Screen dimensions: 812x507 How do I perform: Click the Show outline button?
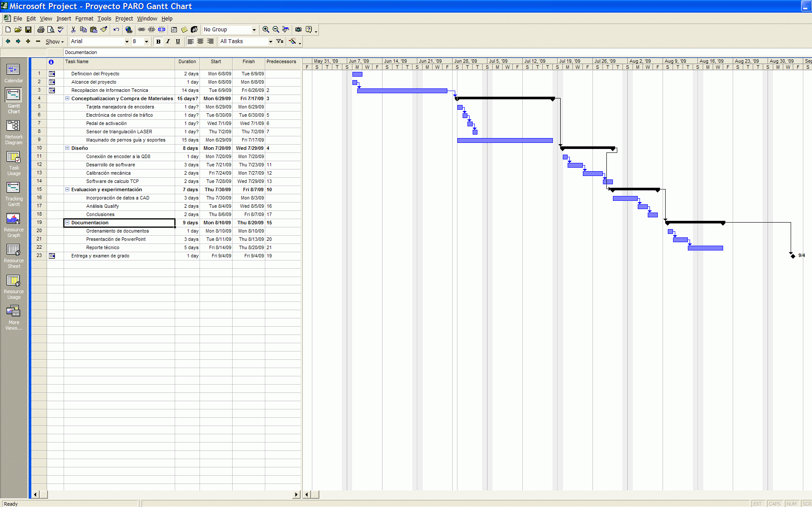click(54, 41)
